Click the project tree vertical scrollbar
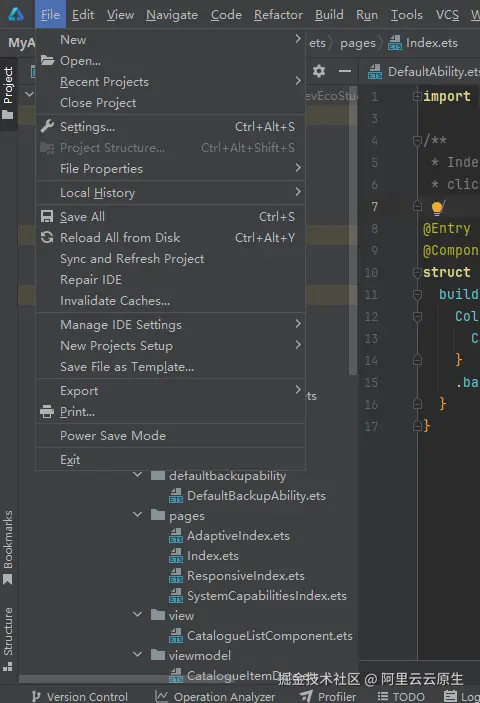Screen dimensions: 480x703 point(353,231)
